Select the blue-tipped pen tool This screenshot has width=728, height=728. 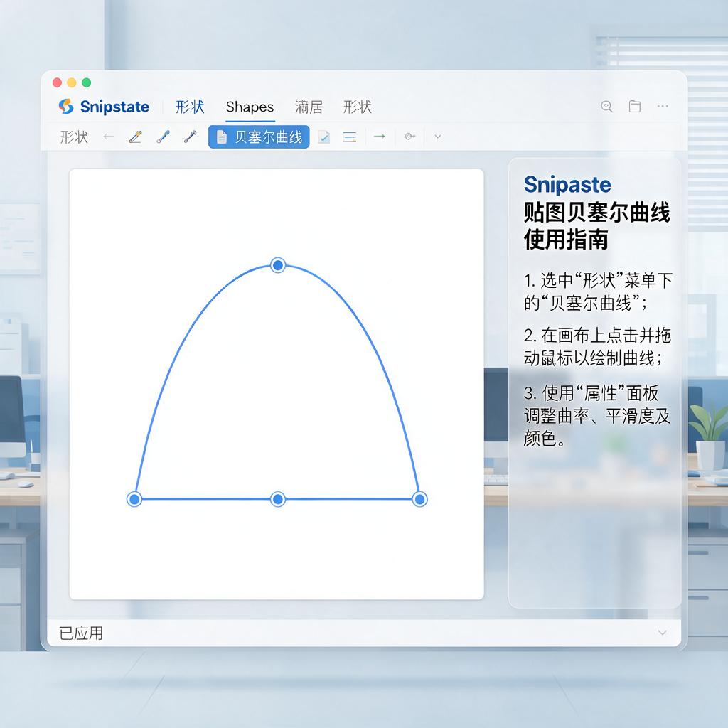pos(163,136)
